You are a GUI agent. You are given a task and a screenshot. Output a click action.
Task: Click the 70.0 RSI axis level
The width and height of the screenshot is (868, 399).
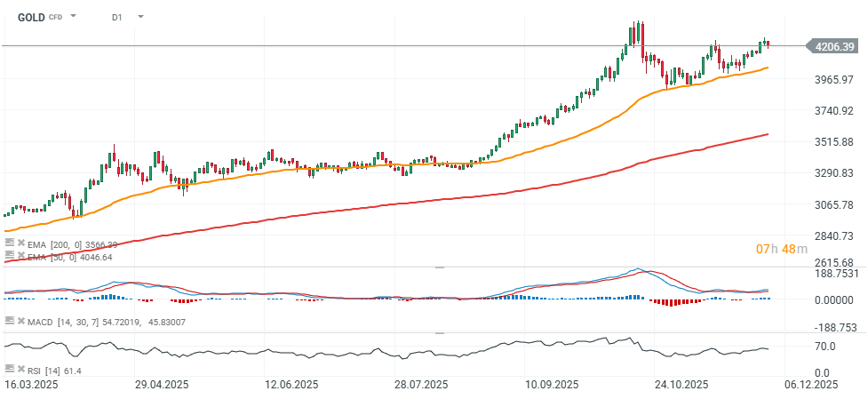click(824, 347)
